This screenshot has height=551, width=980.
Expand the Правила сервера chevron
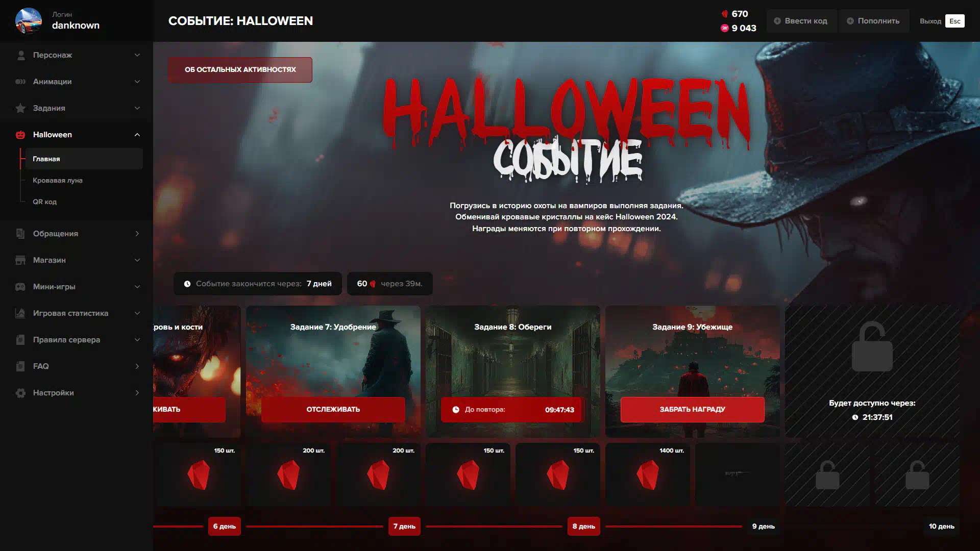click(137, 340)
